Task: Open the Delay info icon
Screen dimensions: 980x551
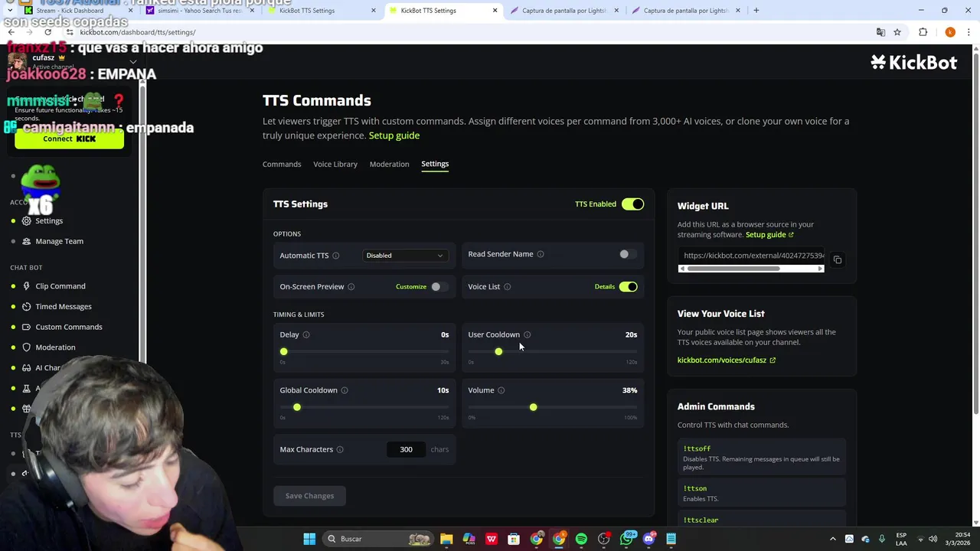Action: 306,334
